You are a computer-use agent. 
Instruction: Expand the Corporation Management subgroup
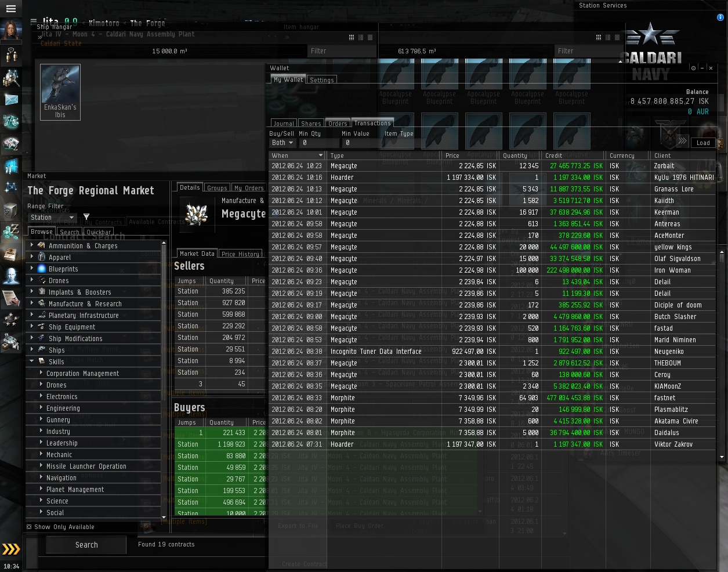pos(41,373)
